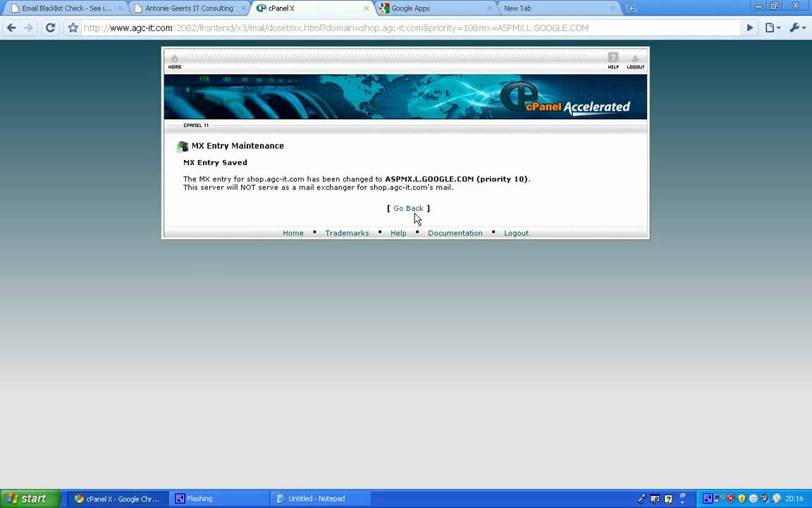
Task: Expand language bar options arrow
Action: (x=682, y=502)
